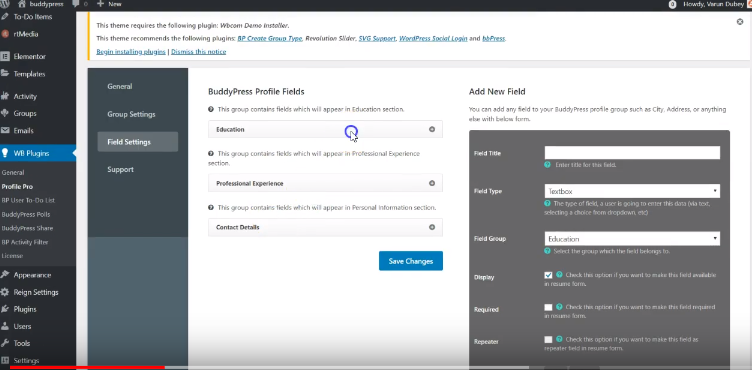Enable the Repeater checkbox
The width and height of the screenshot is (752, 370).
tap(548, 339)
